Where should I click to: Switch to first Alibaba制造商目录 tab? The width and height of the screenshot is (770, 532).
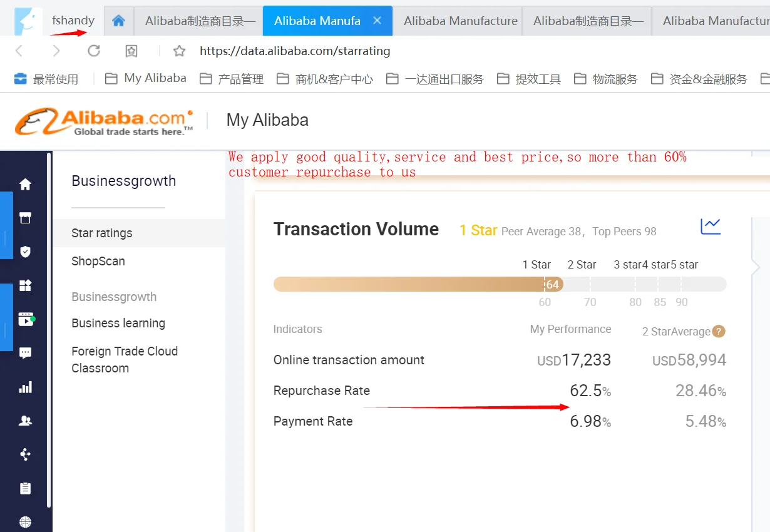tap(198, 21)
